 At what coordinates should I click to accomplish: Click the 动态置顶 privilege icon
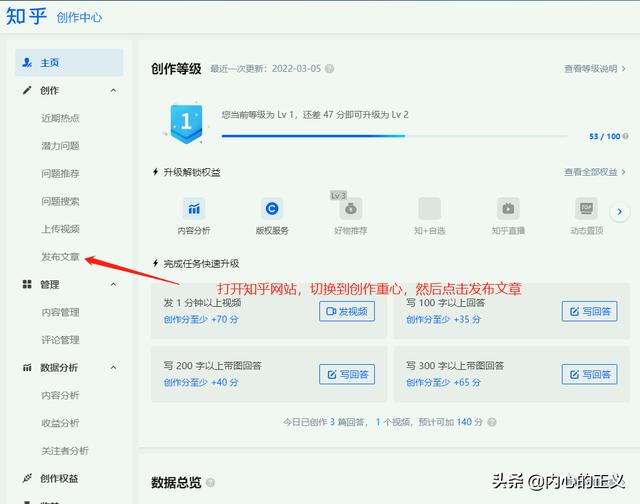click(x=587, y=209)
